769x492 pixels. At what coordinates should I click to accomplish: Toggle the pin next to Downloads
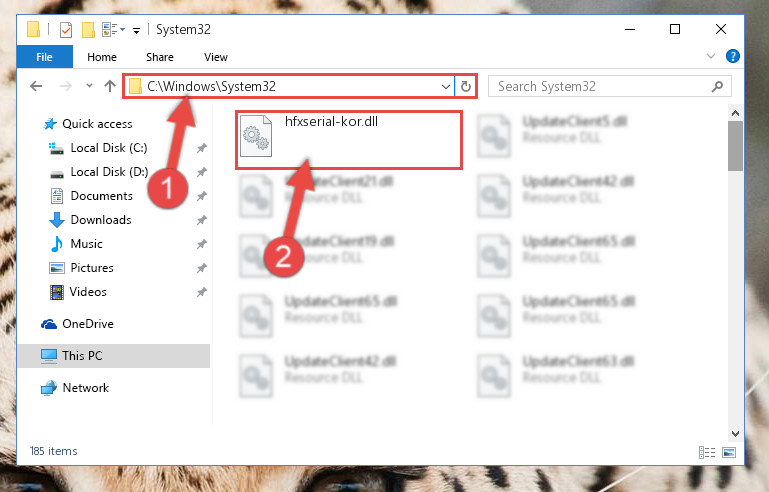202,220
